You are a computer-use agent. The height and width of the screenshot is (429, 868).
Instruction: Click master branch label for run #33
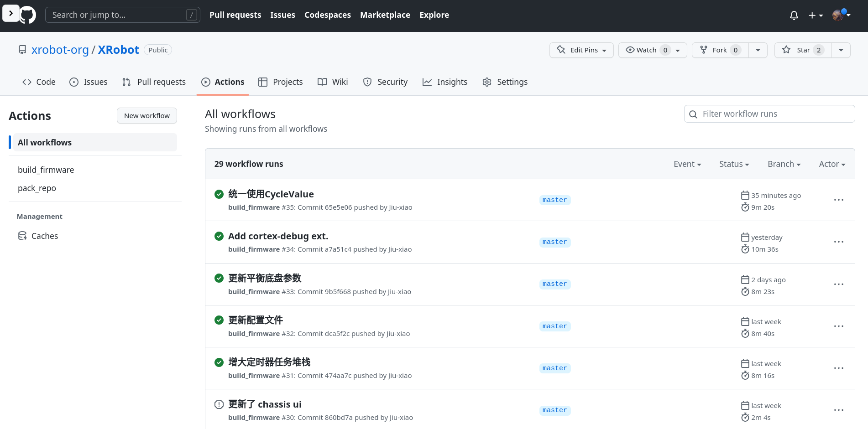[x=554, y=284]
